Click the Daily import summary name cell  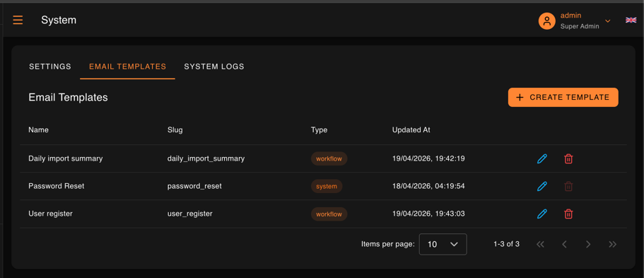pos(66,158)
